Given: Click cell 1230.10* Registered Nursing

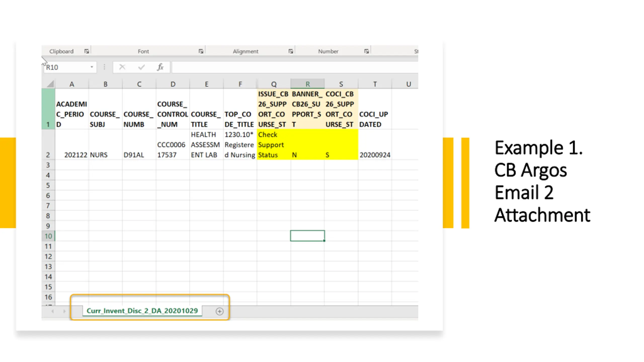Looking at the screenshot, I should pos(240,145).
